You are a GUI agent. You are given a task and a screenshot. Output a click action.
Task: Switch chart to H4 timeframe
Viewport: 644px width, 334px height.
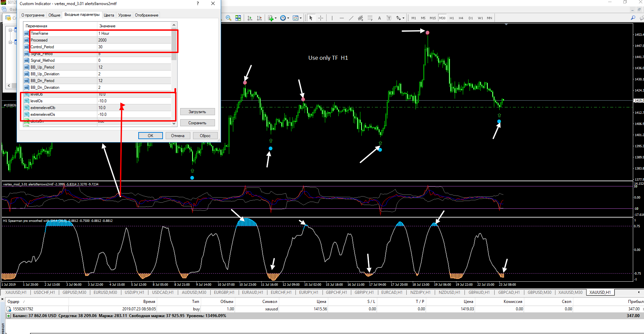461,18
